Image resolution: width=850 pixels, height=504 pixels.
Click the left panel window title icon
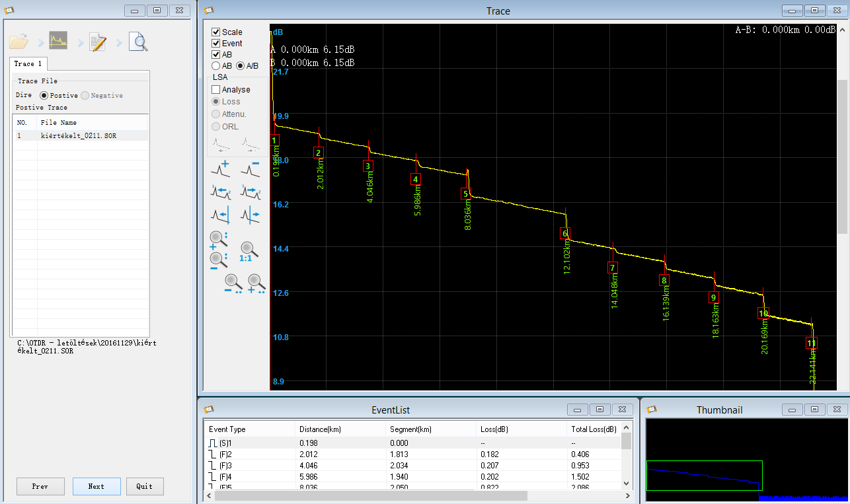pyautogui.click(x=9, y=10)
